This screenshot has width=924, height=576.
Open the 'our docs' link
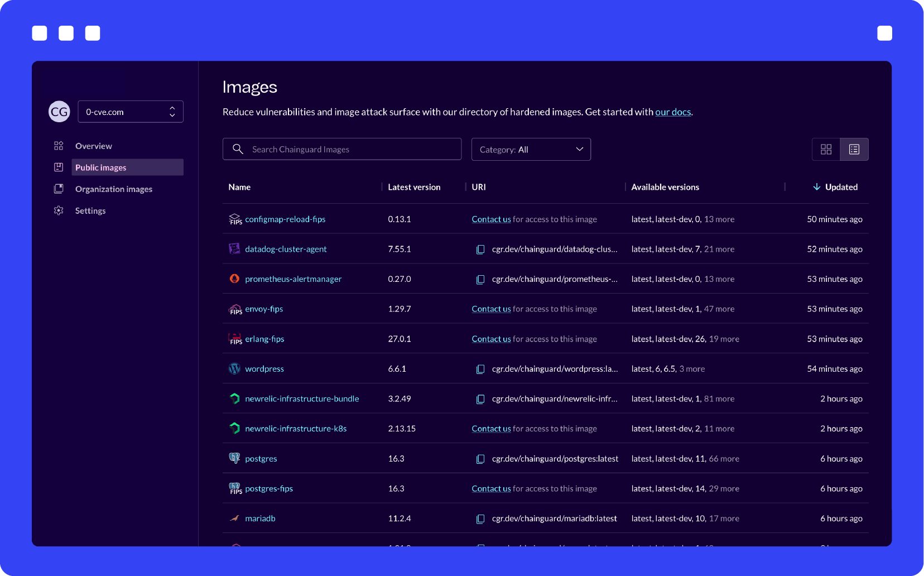pos(673,112)
